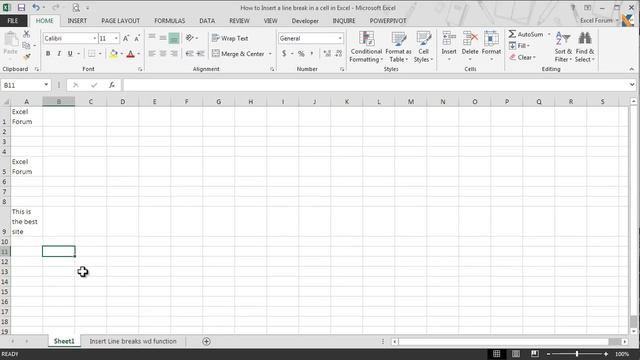Switch to the FORMULAS tab
Image resolution: width=640 pixels, height=360 pixels.
(x=169, y=21)
